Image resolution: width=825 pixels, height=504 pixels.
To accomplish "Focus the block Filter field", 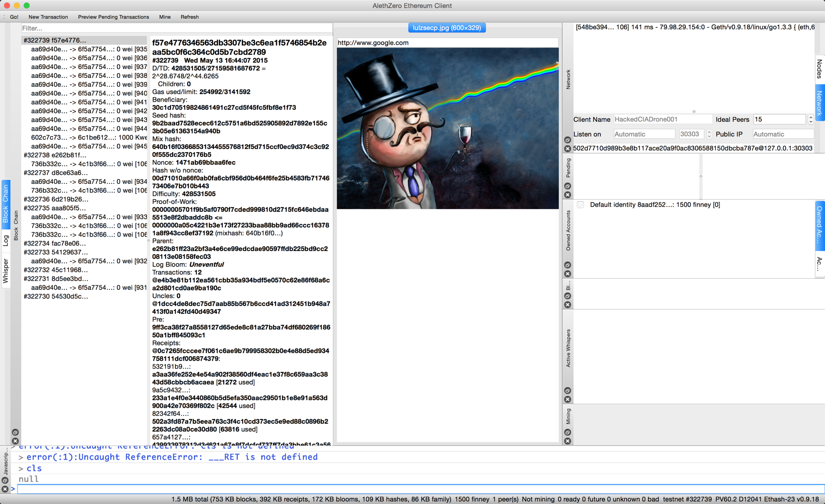I will click(x=176, y=28).
